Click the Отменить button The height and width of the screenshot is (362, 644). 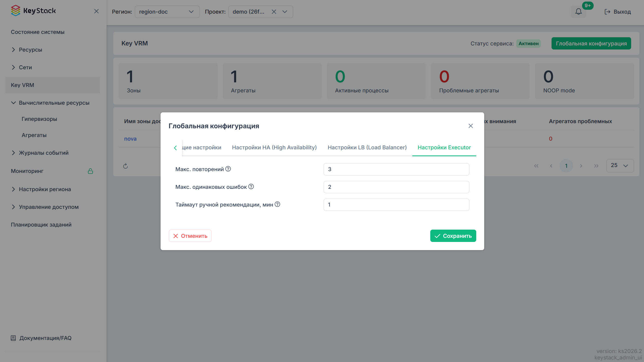coord(190,236)
